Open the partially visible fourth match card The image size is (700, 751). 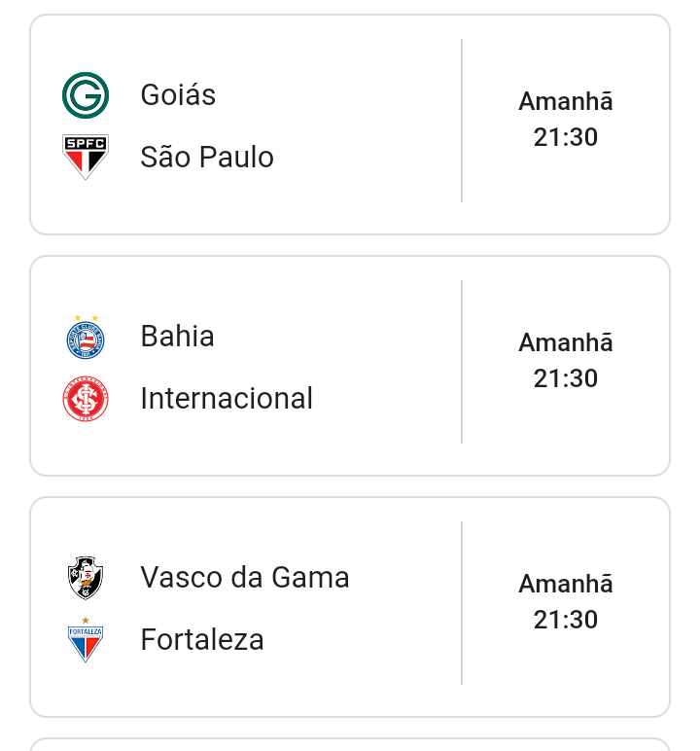click(350, 745)
